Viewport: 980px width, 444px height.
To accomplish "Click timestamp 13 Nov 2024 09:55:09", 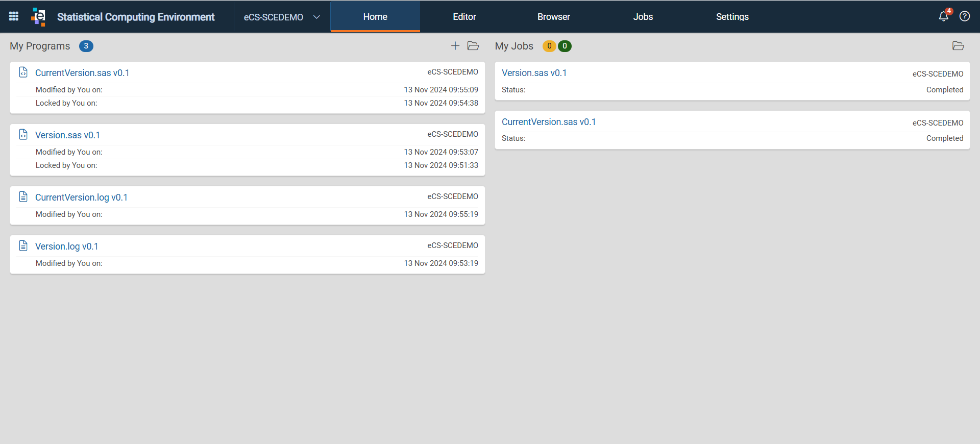I will click(x=441, y=90).
